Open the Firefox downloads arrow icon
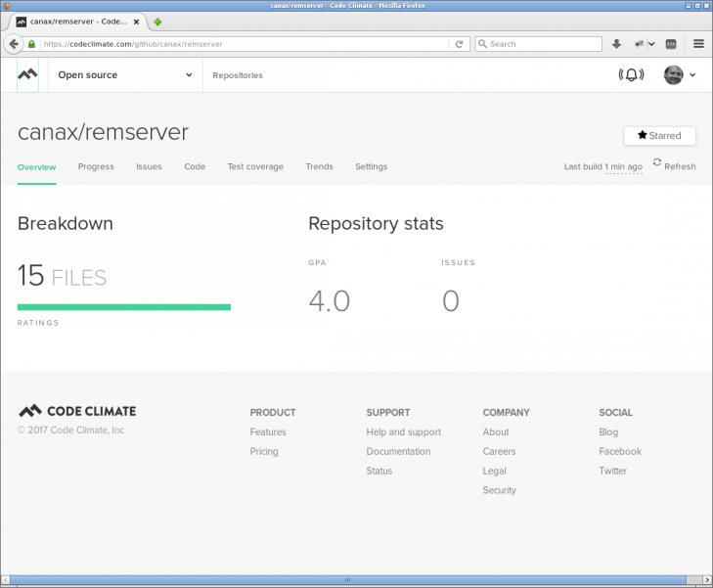This screenshot has height=588, width=713. click(x=616, y=44)
